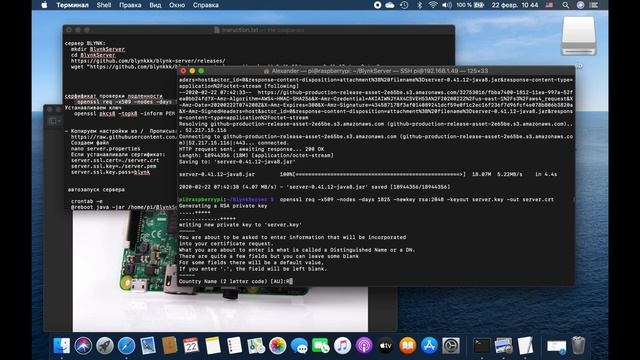Click the 'HTTP request sent' output line
The height and width of the screenshot is (360, 640).
pyautogui.click(x=251, y=149)
